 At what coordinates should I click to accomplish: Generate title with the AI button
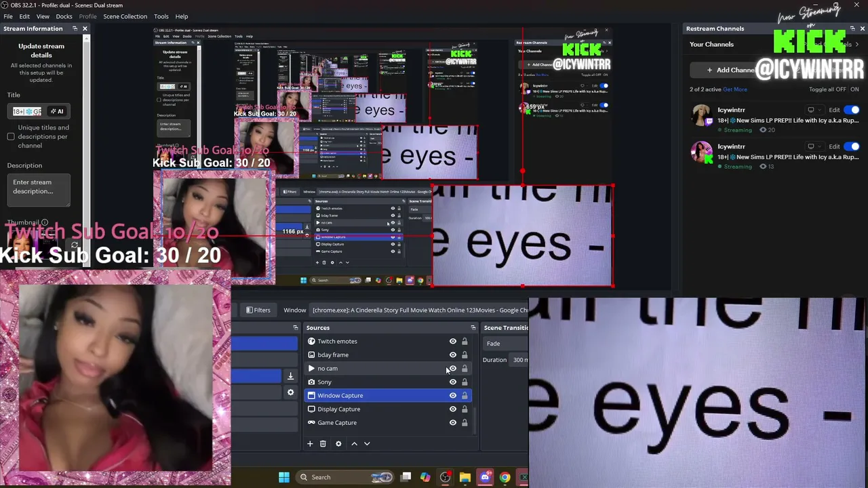click(57, 111)
